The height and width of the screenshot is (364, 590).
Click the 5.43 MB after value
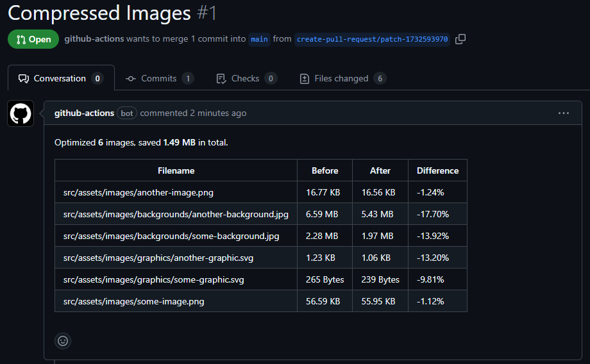tap(377, 214)
